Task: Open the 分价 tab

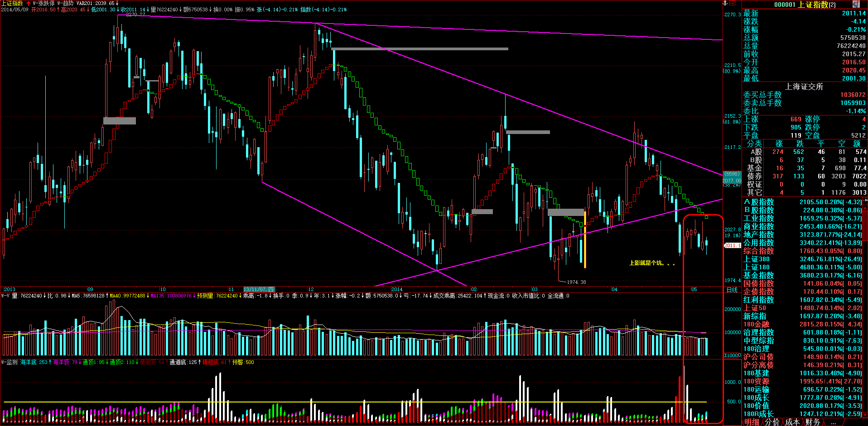Action: 772,422
